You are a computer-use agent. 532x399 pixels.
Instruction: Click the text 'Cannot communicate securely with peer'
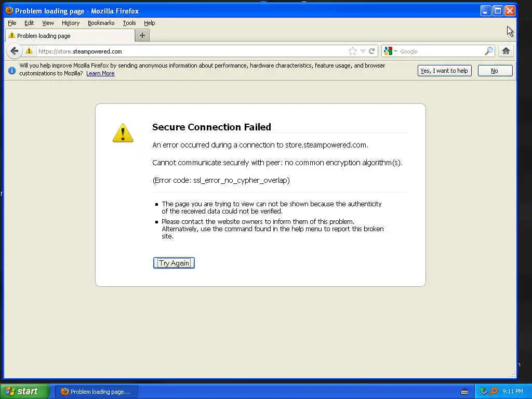(217, 163)
